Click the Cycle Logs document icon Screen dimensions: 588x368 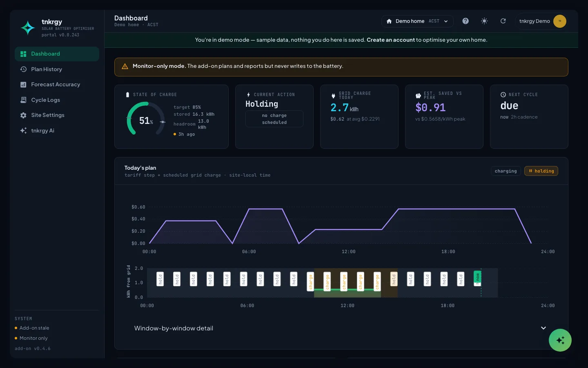click(x=23, y=100)
